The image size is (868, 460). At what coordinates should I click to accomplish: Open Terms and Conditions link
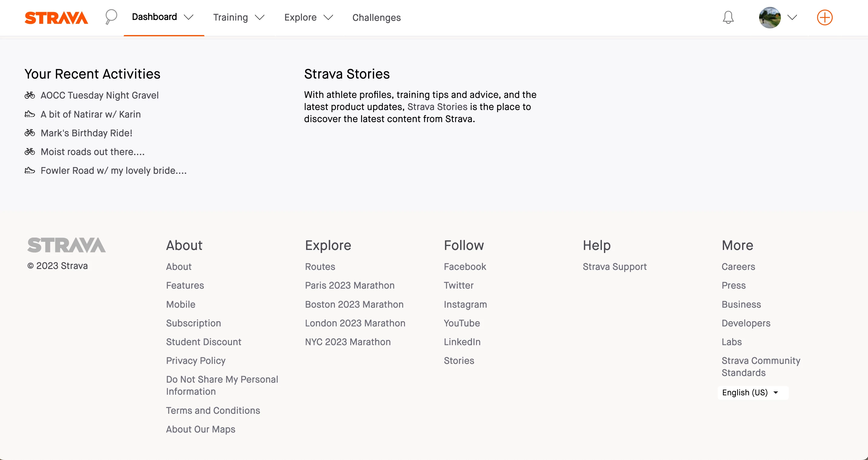(x=213, y=410)
